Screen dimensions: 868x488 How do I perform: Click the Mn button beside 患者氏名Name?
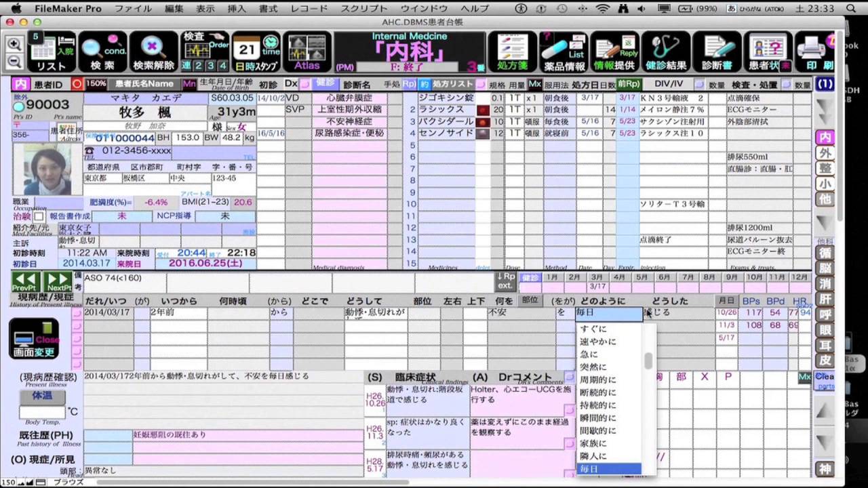point(189,84)
